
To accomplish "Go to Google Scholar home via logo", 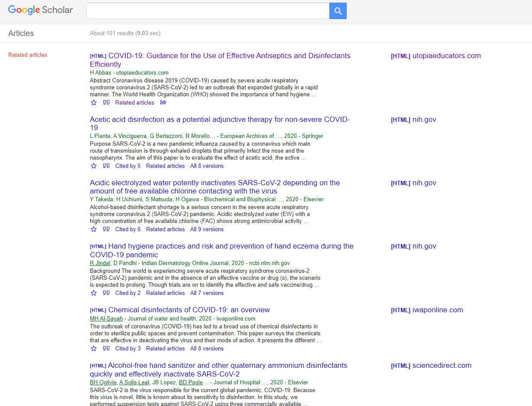I will 40,10.
